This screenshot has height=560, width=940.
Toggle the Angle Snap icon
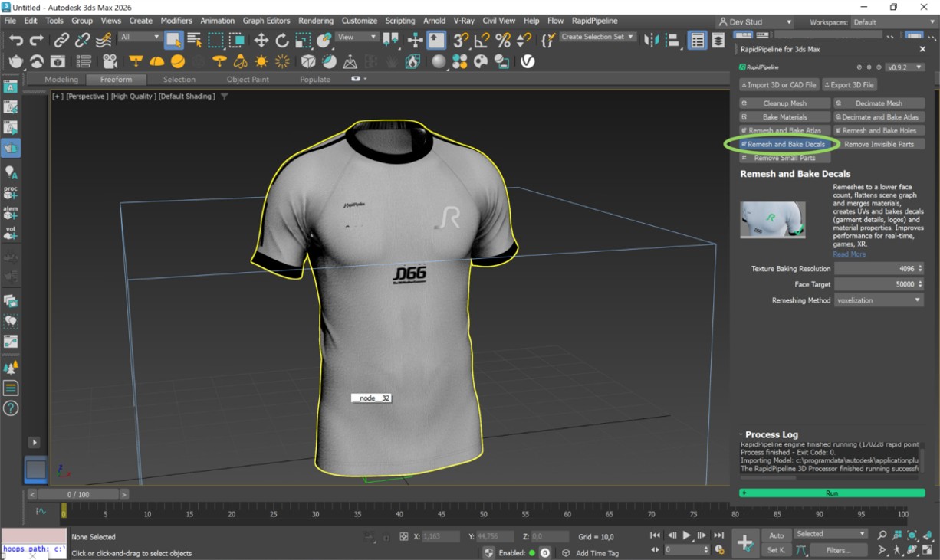[x=482, y=41]
